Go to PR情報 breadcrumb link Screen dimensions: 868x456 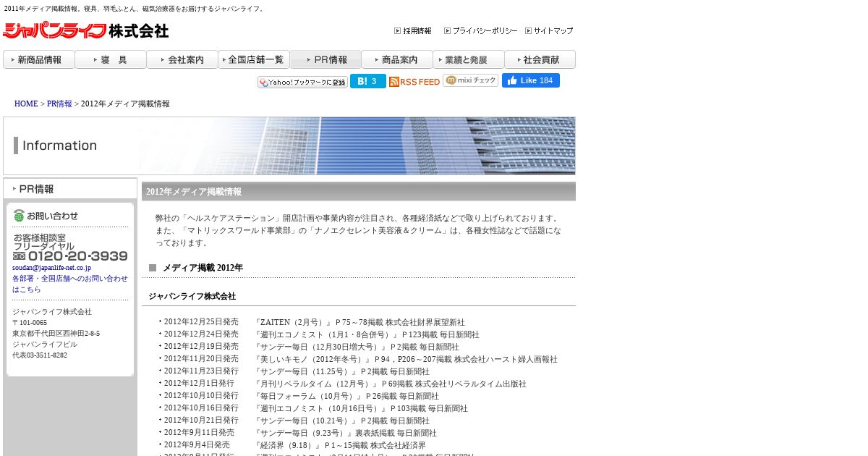click(59, 104)
